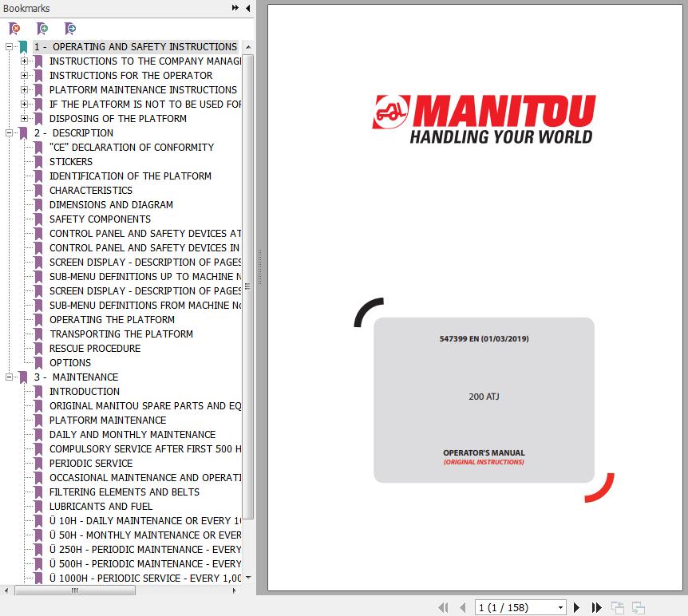Go to previous page arrow

(x=462, y=608)
